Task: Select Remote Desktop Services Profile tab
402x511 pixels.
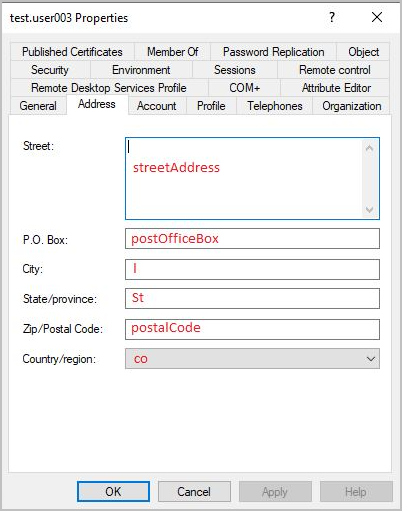Action: [109, 88]
